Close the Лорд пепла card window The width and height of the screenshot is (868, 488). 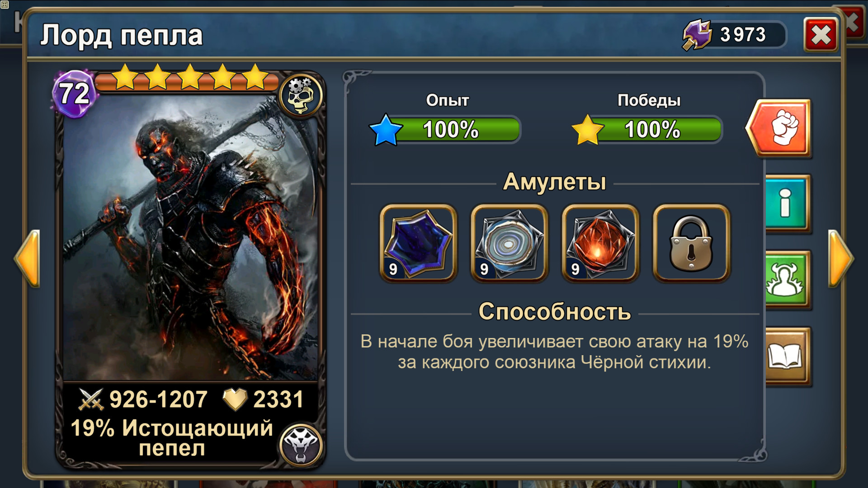pyautogui.click(x=821, y=35)
